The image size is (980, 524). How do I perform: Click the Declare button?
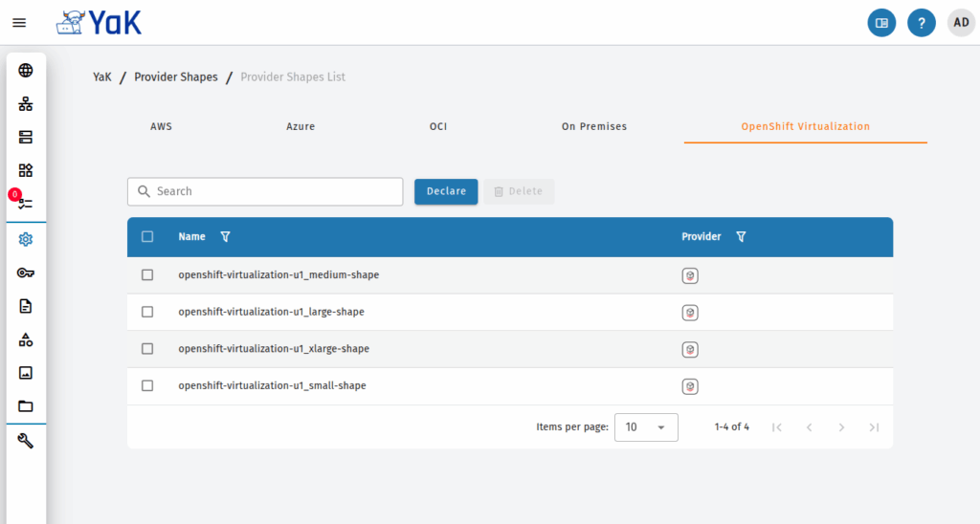[446, 191]
